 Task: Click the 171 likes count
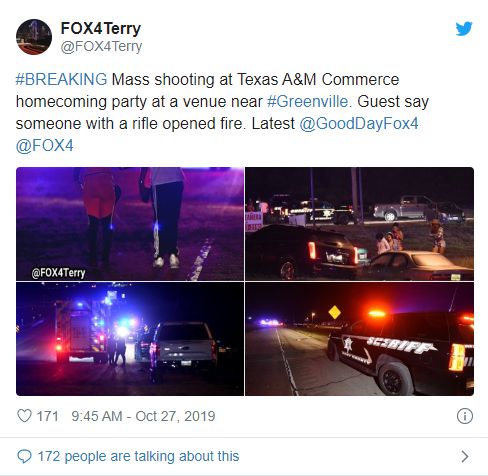click(47, 416)
